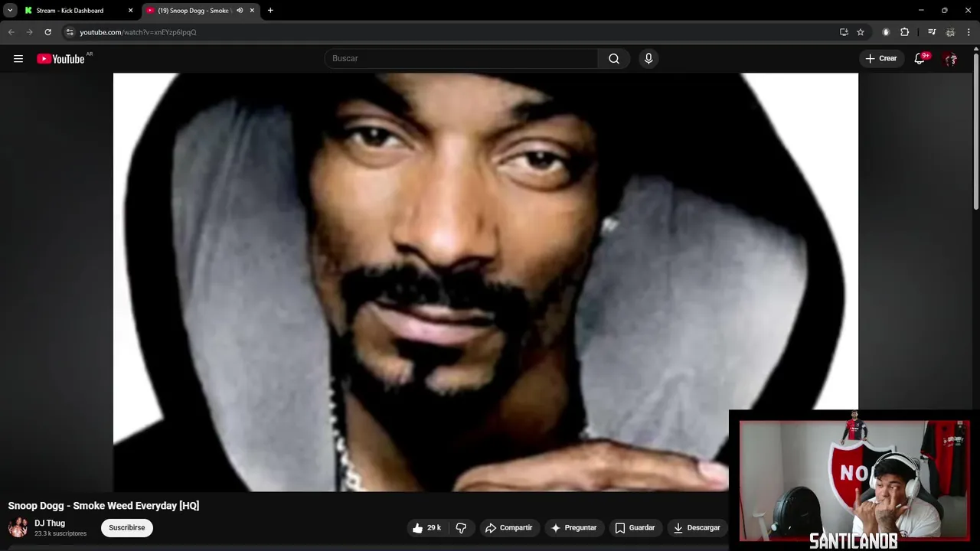Click the scrollbar up arrow
Viewport: 980px width, 551px height.
pos(976,49)
